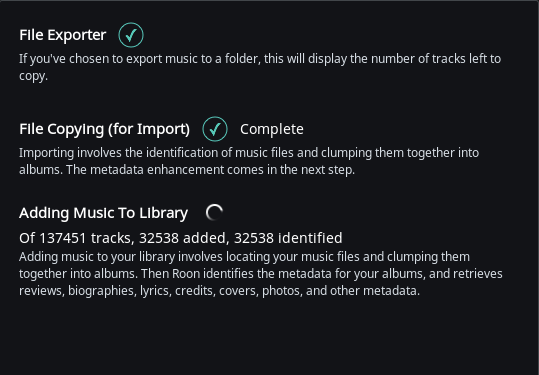The width and height of the screenshot is (539, 375).
Task: Click the File Exporter checkmark icon
Action: (x=131, y=35)
